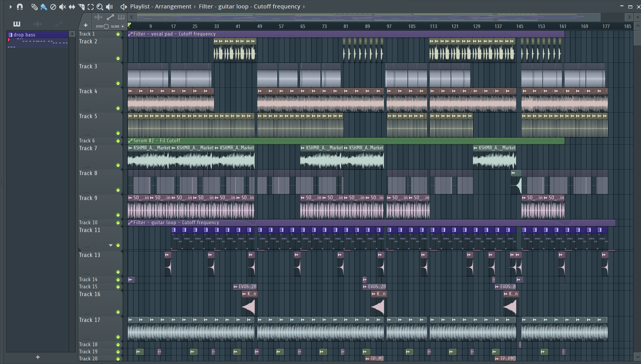Show patterns with the piano icon in picker
641x364 pixels.
click(x=17, y=24)
